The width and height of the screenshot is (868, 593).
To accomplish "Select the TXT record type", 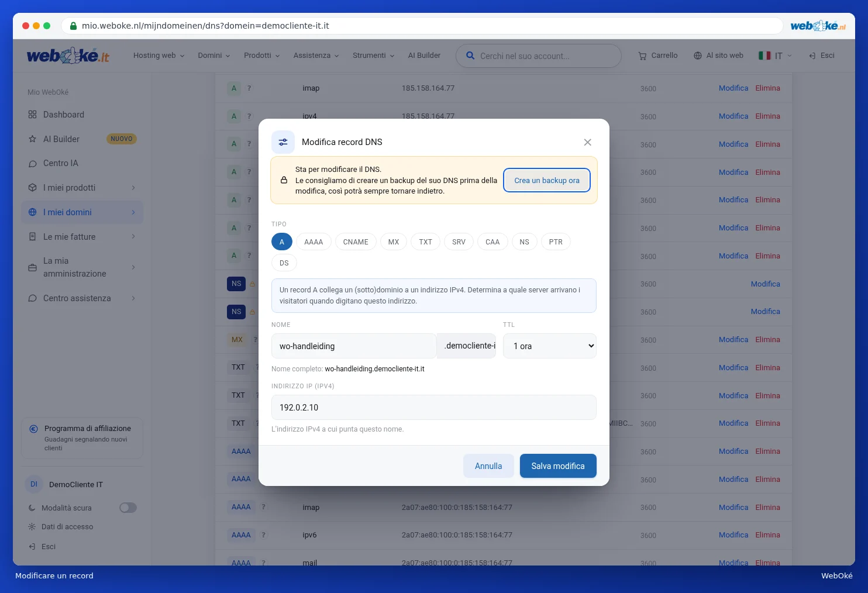I will (x=426, y=242).
